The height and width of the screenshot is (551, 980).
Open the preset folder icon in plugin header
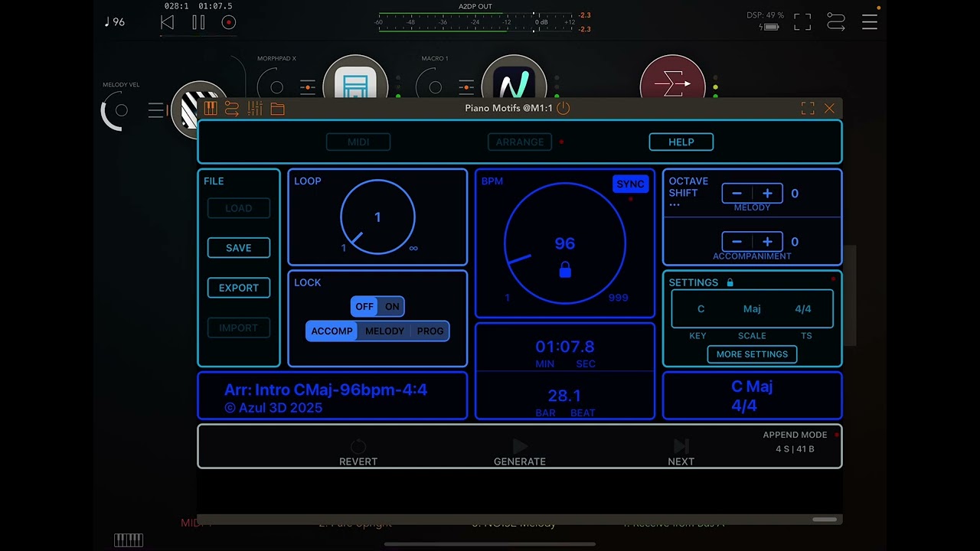277,109
